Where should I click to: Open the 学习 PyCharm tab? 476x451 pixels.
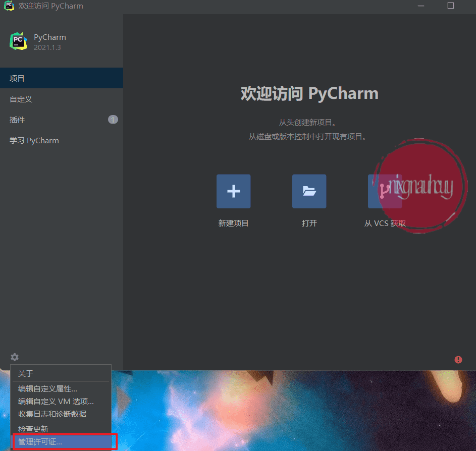click(x=62, y=140)
